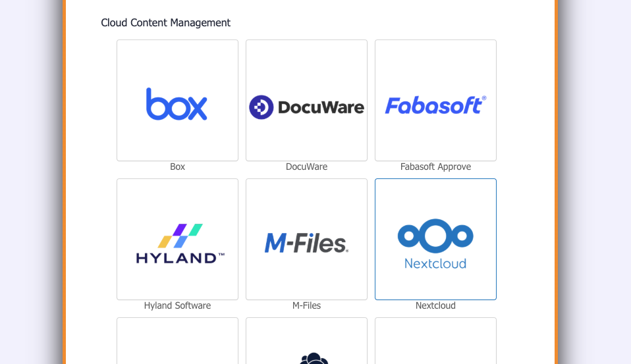Click the DocuWare caption text

[x=307, y=167]
